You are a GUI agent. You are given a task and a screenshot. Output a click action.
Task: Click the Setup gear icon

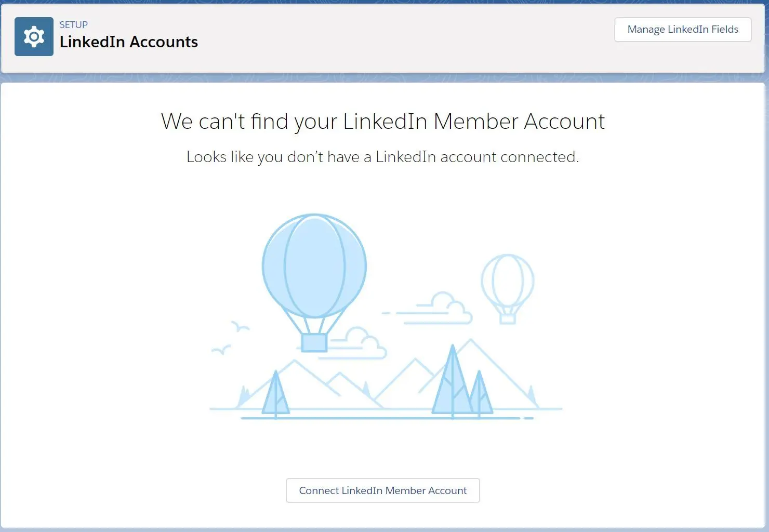[34, 37]
